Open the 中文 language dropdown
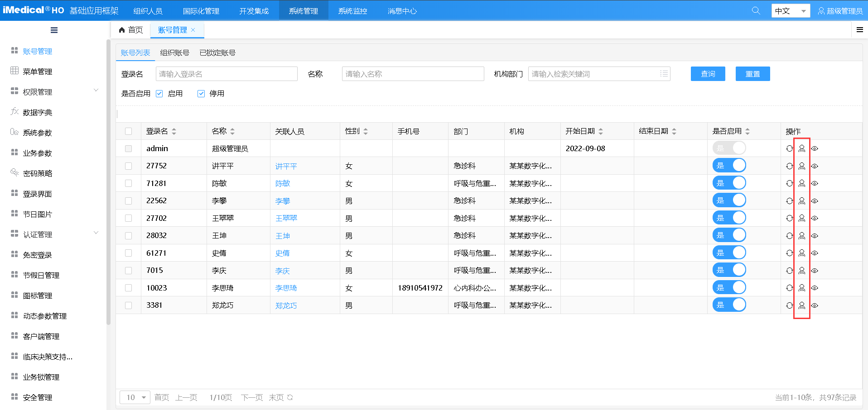 point(790,10)
